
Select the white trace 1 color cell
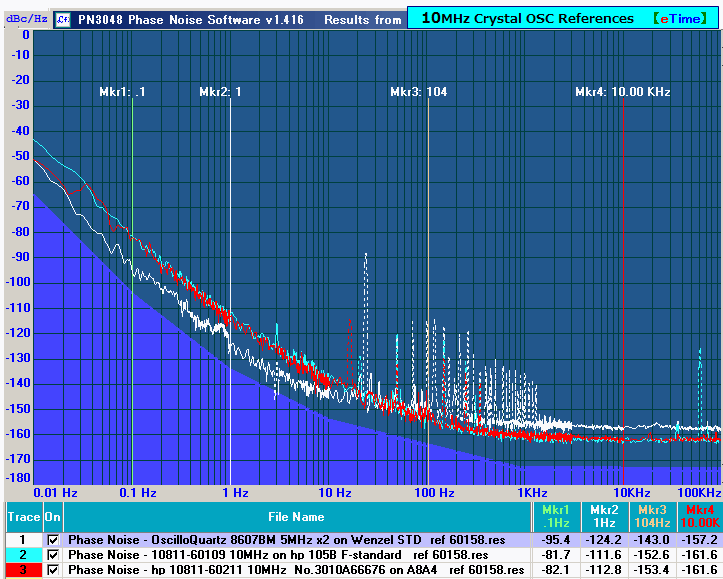coord(22,540)
